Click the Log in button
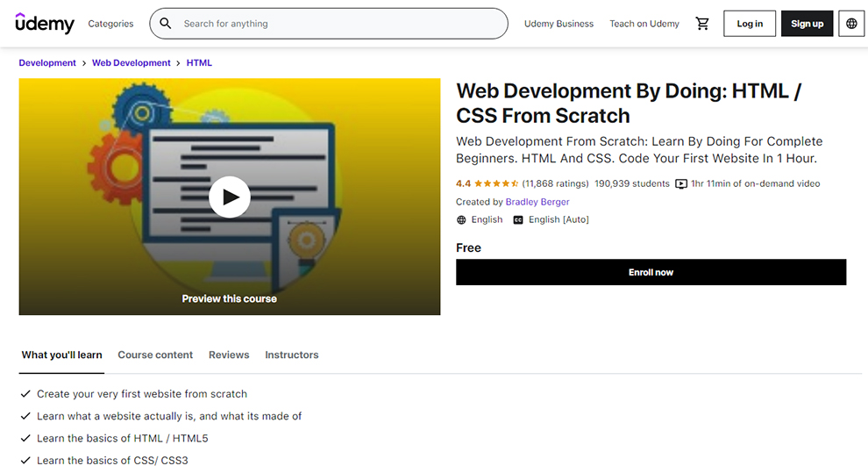The width and height of the screenshot is (868, 466). click(x=750, y=24)
